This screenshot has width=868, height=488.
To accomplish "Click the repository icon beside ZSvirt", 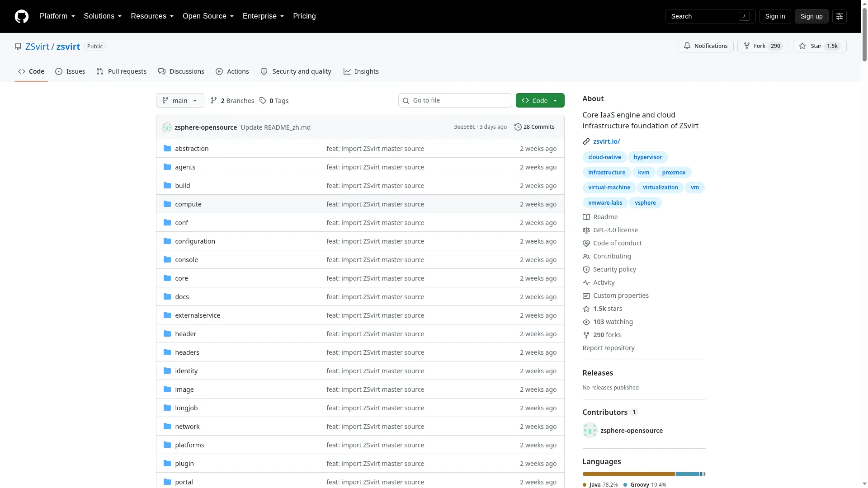I will click(x=18, y=47).
